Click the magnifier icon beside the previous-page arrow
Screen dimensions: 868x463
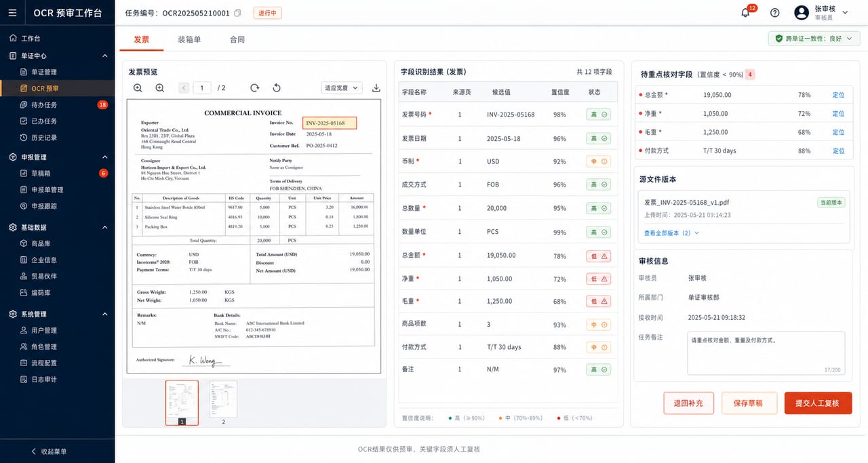[160, 88]
